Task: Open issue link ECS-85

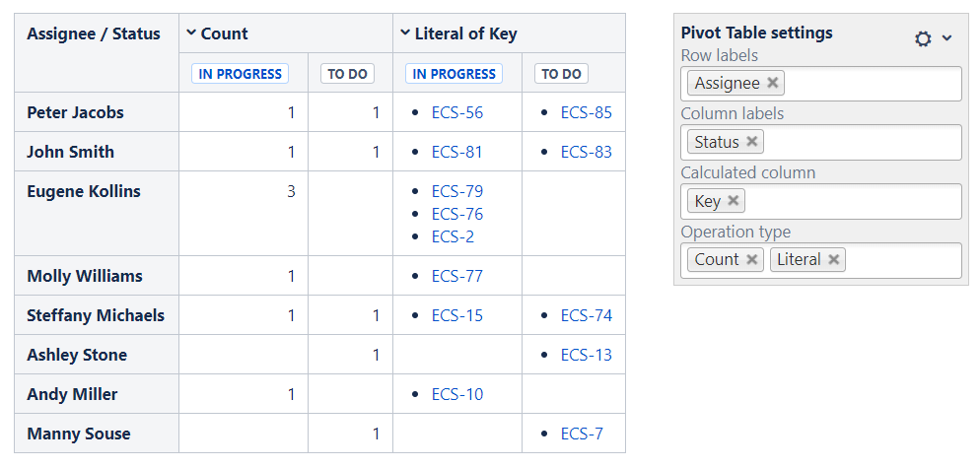Action: pyautogui.click(x=587, y=112)
